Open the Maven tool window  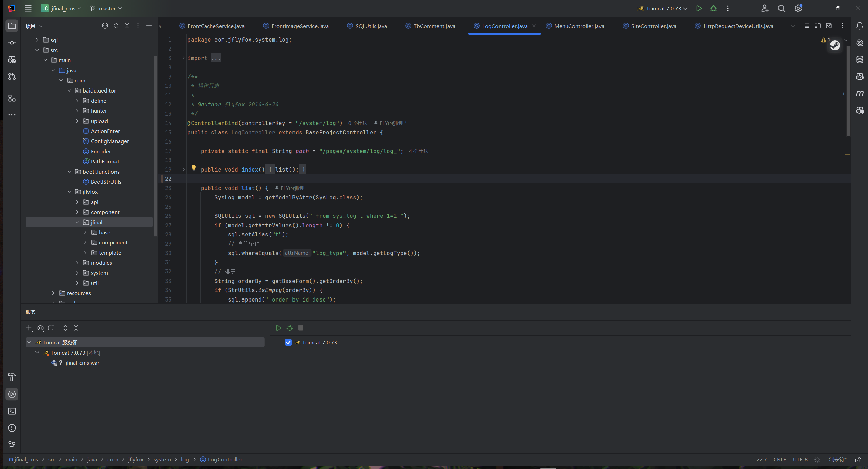click(x=860, y=94)
